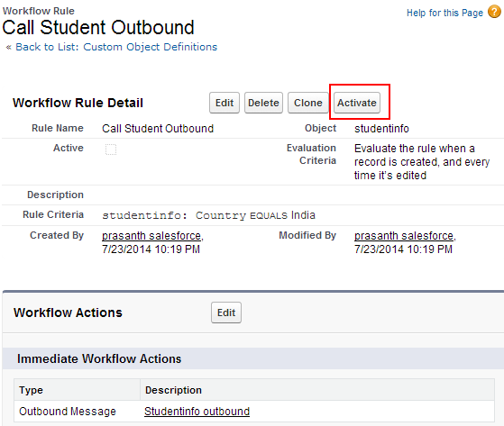Activate the workflow rule
Screen dimensions: 504x426
(x=357, y=103)
